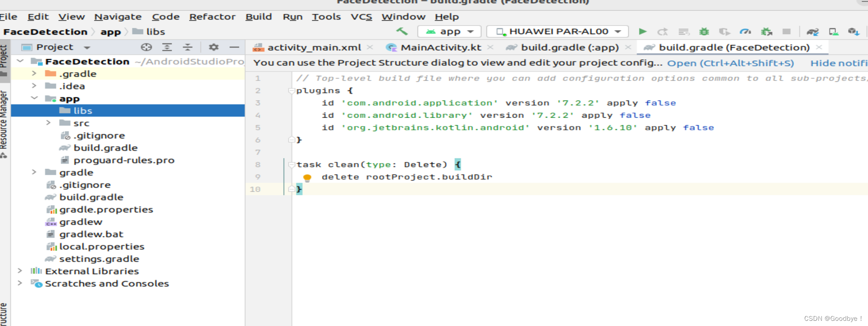Attach Debugger to Android Process icon
The height and width of the screenshot is (326, 868).
(x=767, y=32)
